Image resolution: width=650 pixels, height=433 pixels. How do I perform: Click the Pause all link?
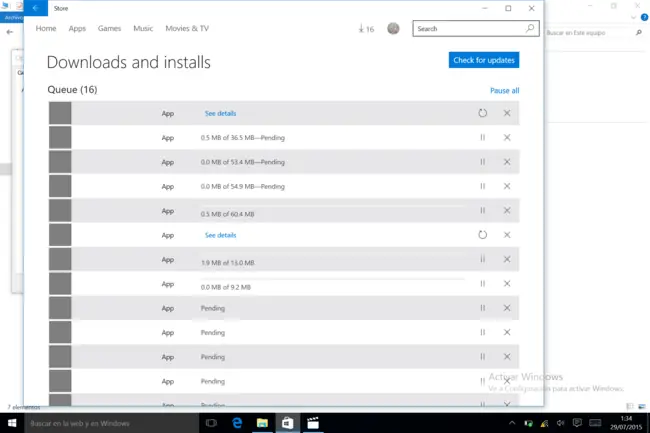pyautogui.click(x=504, y=91)
